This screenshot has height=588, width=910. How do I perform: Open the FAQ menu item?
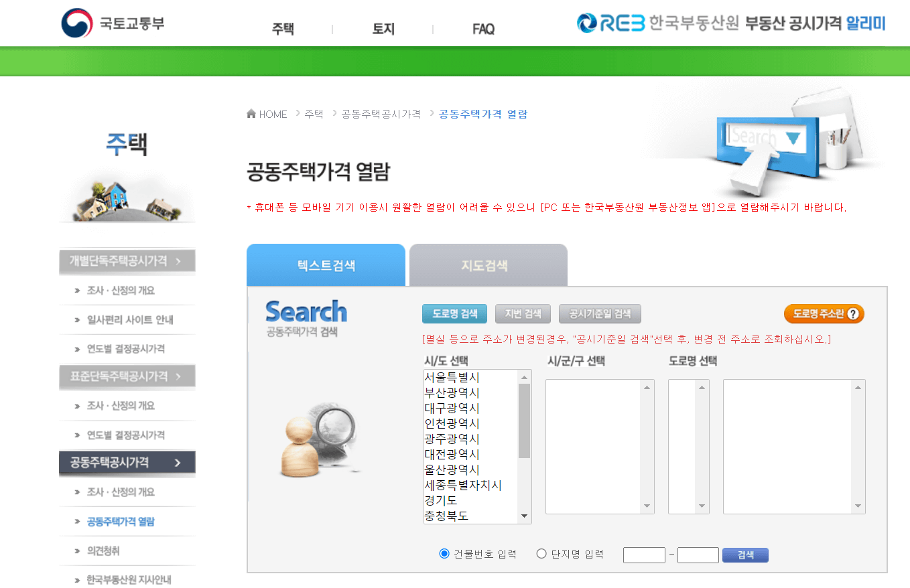483,29
